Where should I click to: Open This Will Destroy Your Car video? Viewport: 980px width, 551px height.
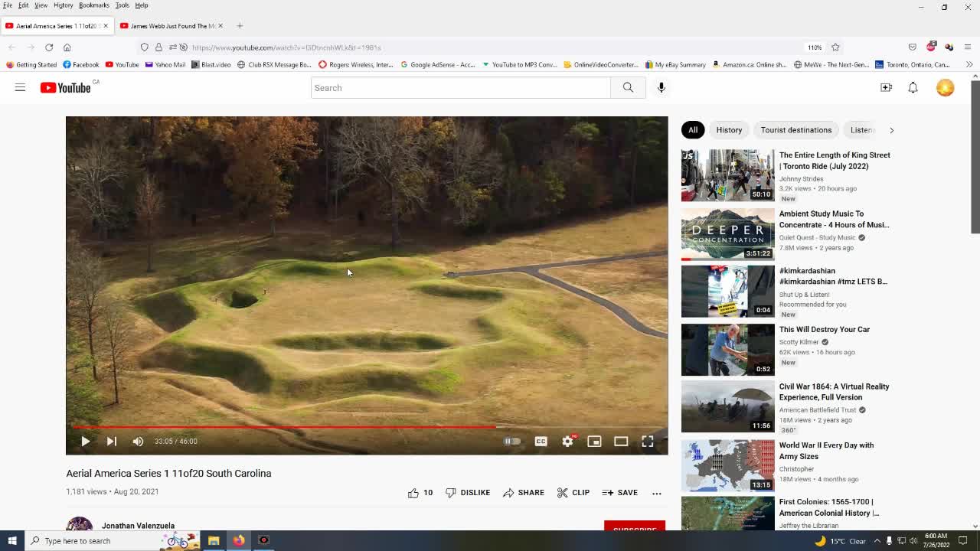tap(825, 329)
